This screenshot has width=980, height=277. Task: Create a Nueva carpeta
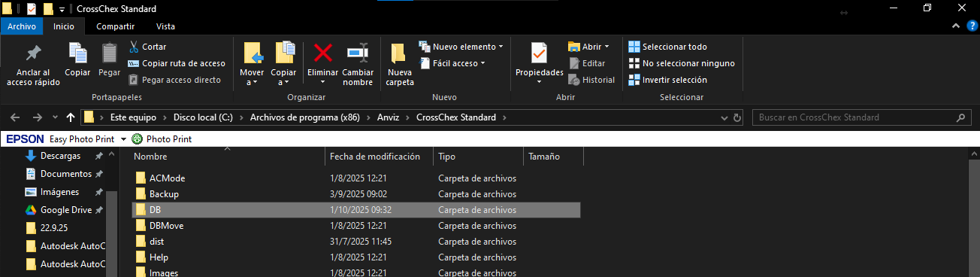click(400, 64)
